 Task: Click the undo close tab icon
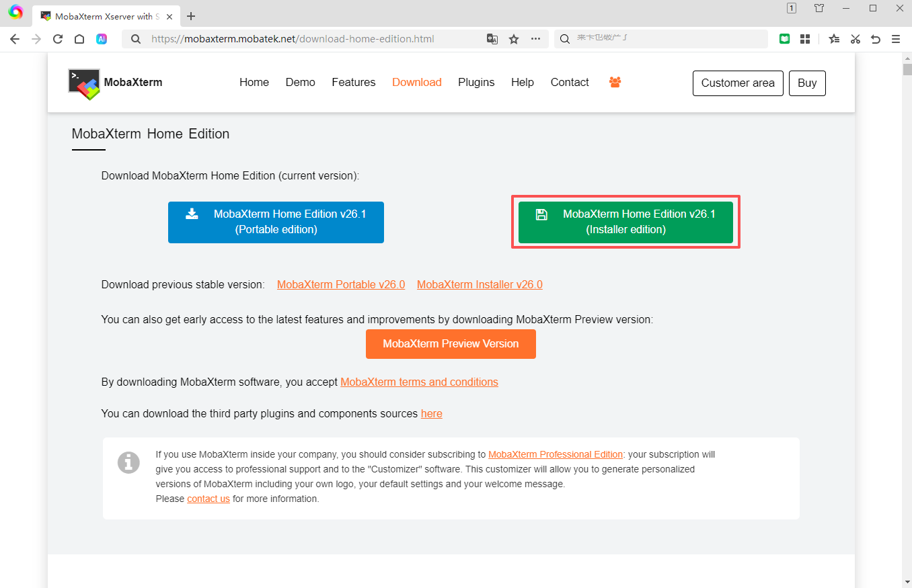(876, 39)
